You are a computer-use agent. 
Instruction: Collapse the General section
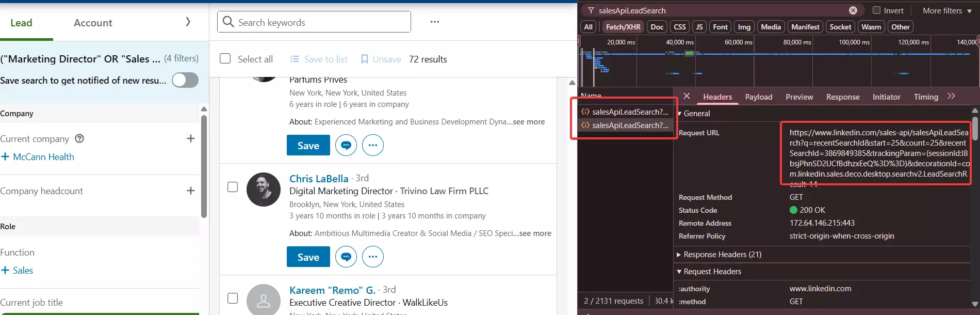[x=694, y=113]
